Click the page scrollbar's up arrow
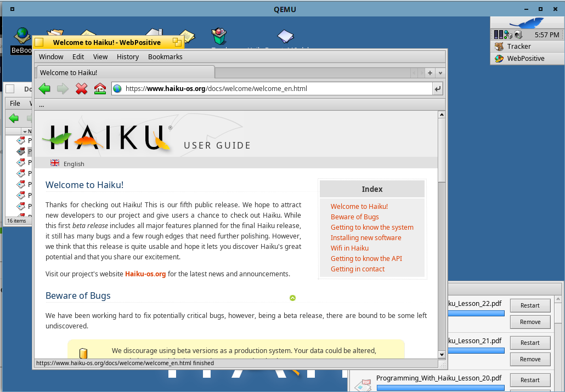Viewport: 565px width, 392px height. 442,115
